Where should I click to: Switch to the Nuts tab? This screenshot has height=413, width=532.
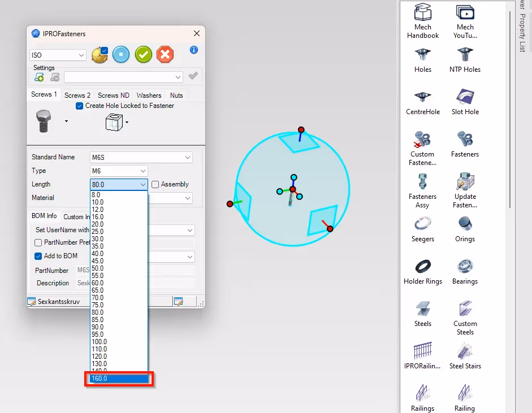click(x=176, y=95)
